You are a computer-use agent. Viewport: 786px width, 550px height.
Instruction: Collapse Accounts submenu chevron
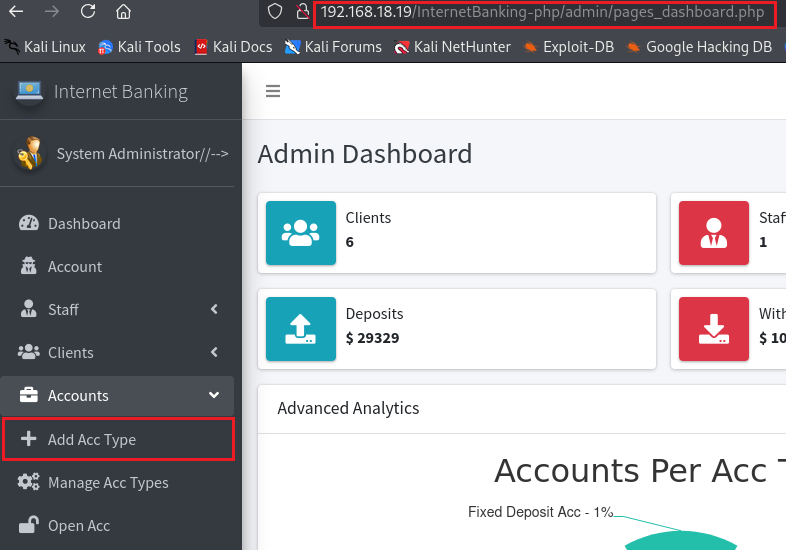[214, 396]
